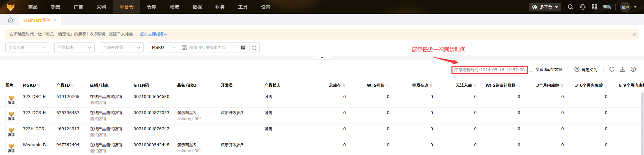Open customer support headset icon

583,7
